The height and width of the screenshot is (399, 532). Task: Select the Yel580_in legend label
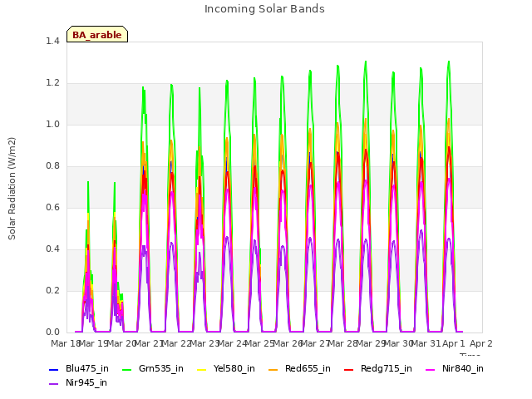(234, 369)
